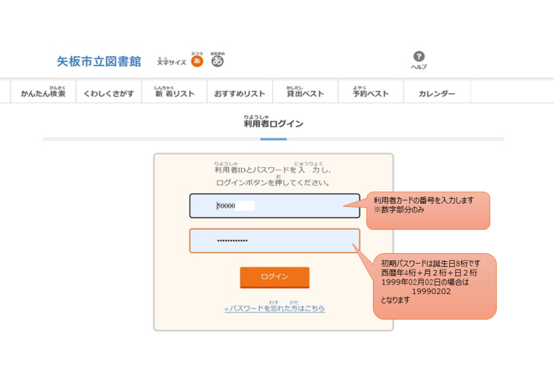Open the 貸出ベスト menu tab
554x392 pixels.
point(306,92)
